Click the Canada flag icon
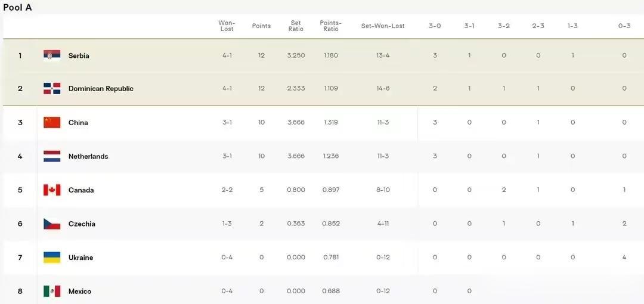This screenshot has height=304, width=644. (x=52, y=190)
